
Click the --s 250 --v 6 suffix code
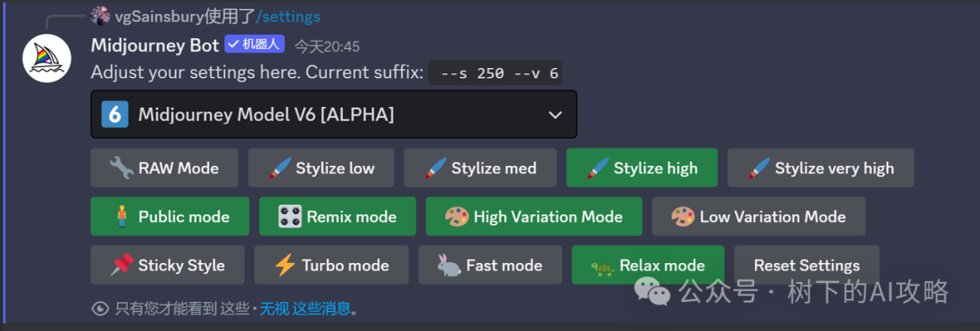pos(495,73)
